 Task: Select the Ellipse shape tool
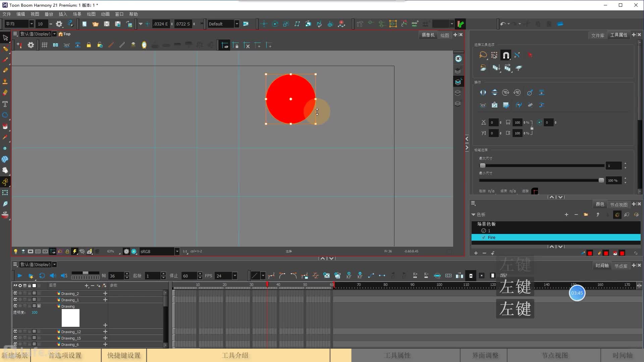click(x=5, y=115)
